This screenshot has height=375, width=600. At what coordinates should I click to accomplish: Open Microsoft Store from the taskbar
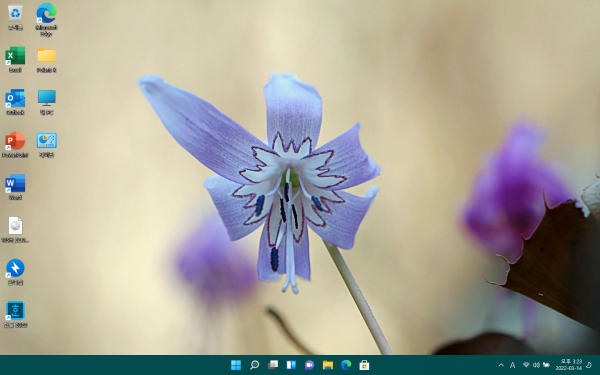point(364,365)
